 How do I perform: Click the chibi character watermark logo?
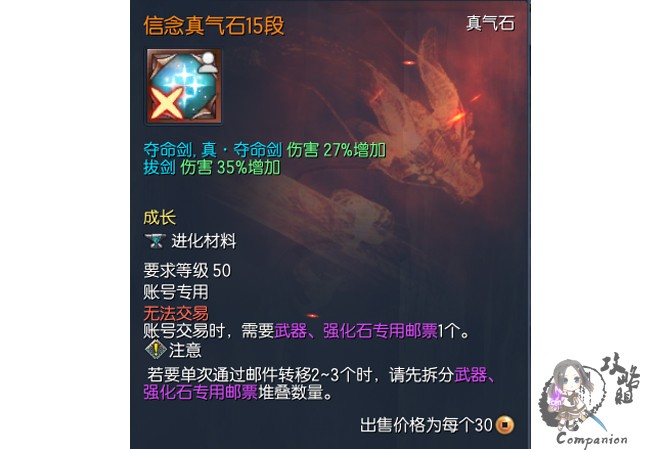(x=571, y=396)
